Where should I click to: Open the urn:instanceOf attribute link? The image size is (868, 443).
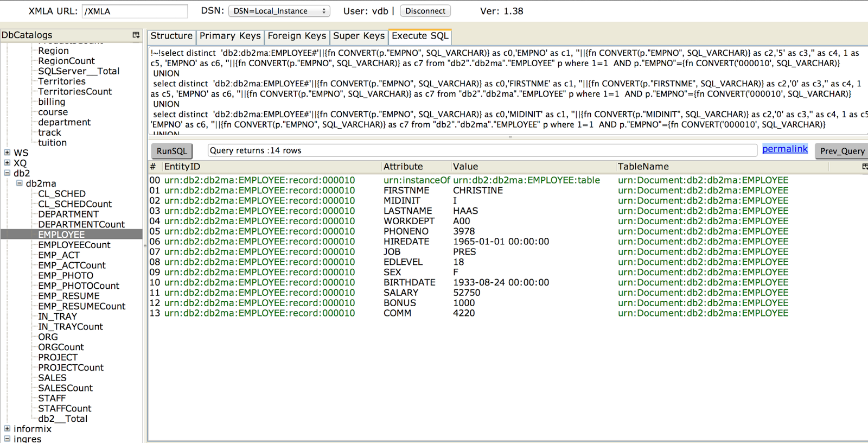(417, 180)
